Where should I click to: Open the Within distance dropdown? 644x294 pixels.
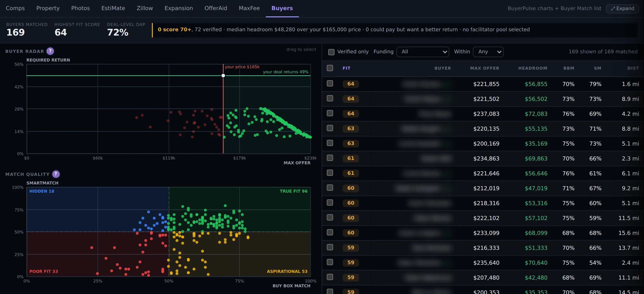(x=488, y=52)
